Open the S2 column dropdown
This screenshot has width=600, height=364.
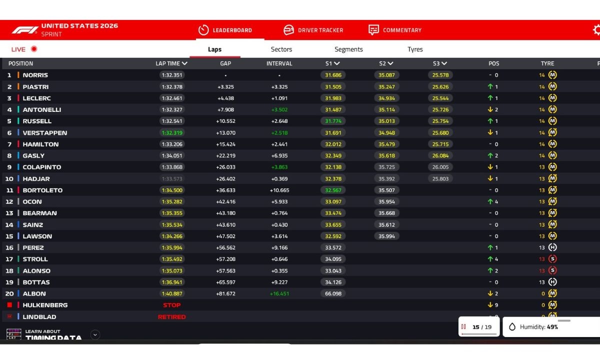(x=390, y=63)
